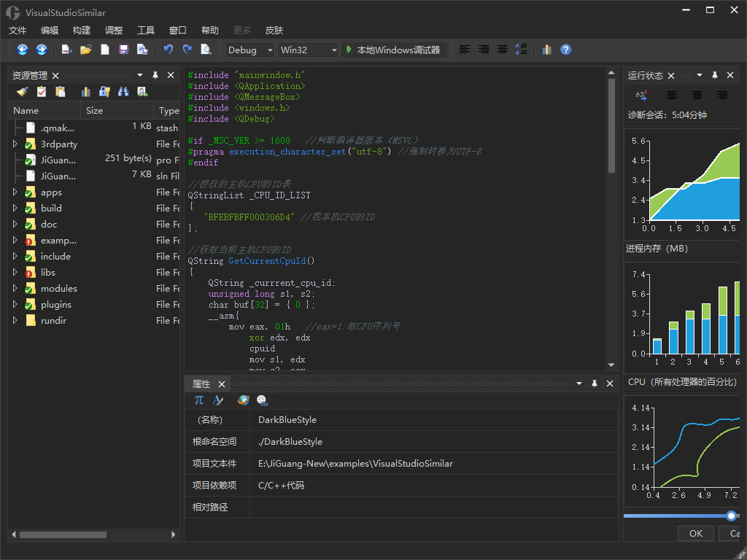
Task: Open the Win32 platform dropdown
Action: click(309, 50)
